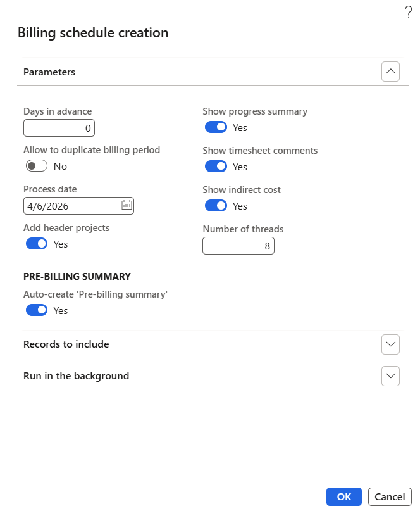The height and width of the screenshot is (523, 420).
Task: Turn off Add header projects toggle
Action: coord(37,244)
